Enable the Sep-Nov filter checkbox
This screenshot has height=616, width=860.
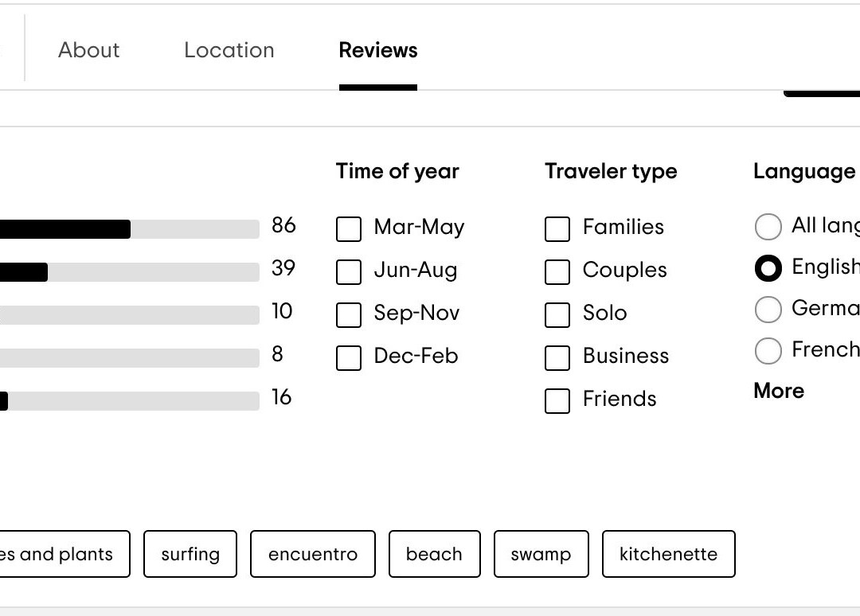pos(349,315)
